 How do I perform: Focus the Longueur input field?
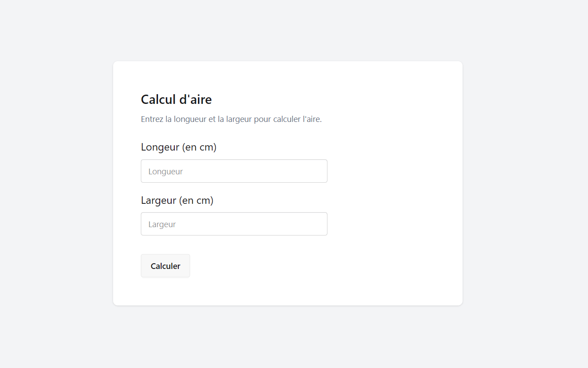coord(234,171)
